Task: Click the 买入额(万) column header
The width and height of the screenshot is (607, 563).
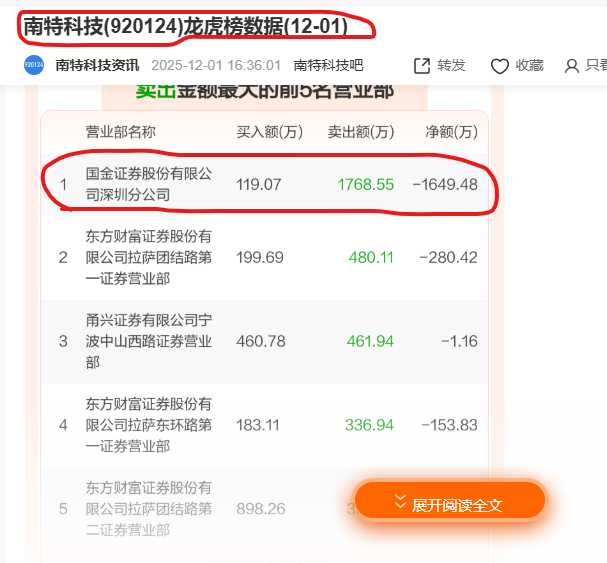Action: tap(269, 132)
